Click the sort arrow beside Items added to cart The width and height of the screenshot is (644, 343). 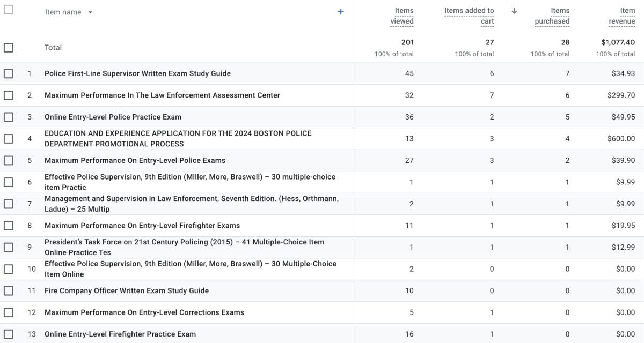click(514, 11)
